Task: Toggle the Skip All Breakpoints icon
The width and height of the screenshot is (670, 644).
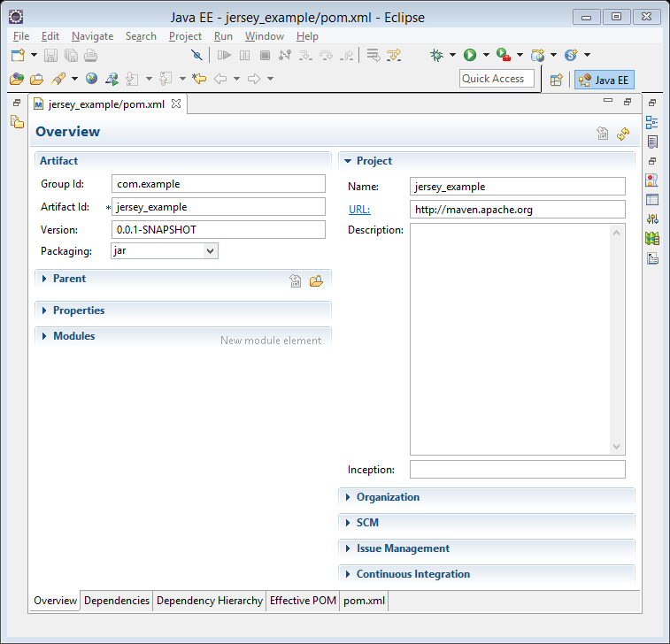Action: (x=196, y=55)
